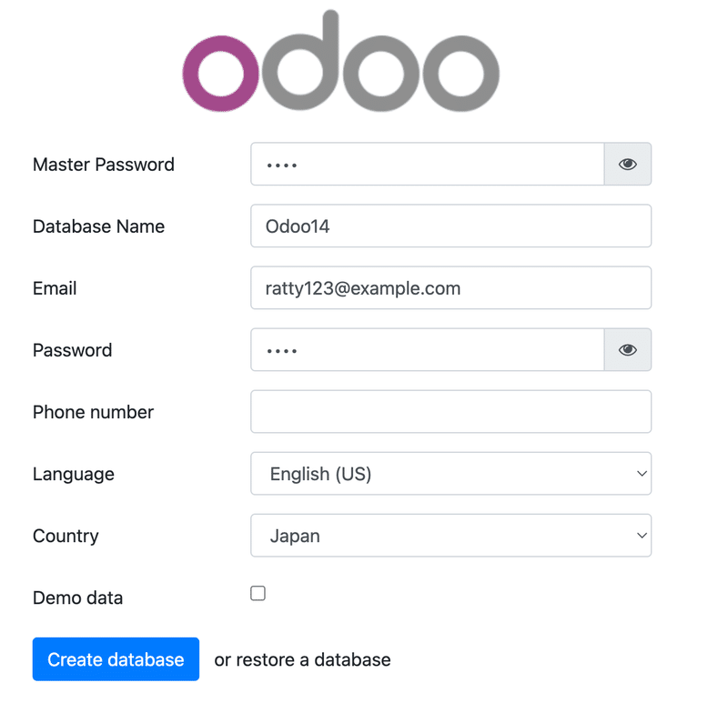The height and width of the screenshot is (713, 728).
Task: Click the Demo data label
Action: pos(77,598)
